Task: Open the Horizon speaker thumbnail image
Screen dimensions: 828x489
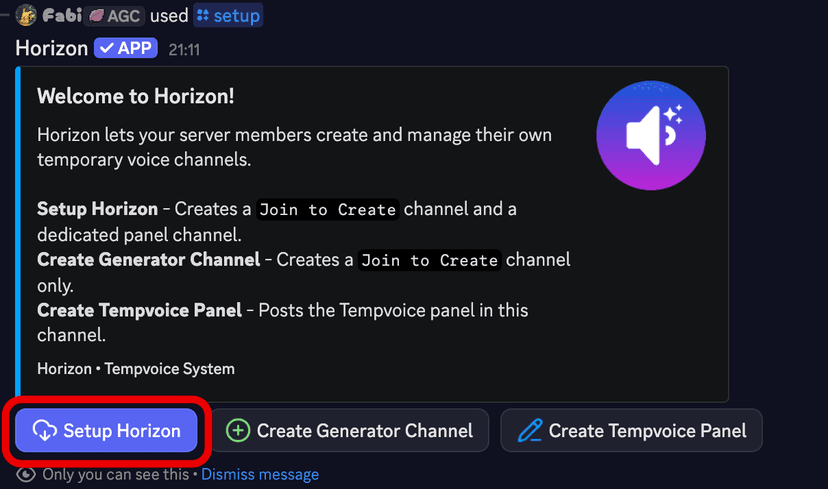Action: (651, 135)
